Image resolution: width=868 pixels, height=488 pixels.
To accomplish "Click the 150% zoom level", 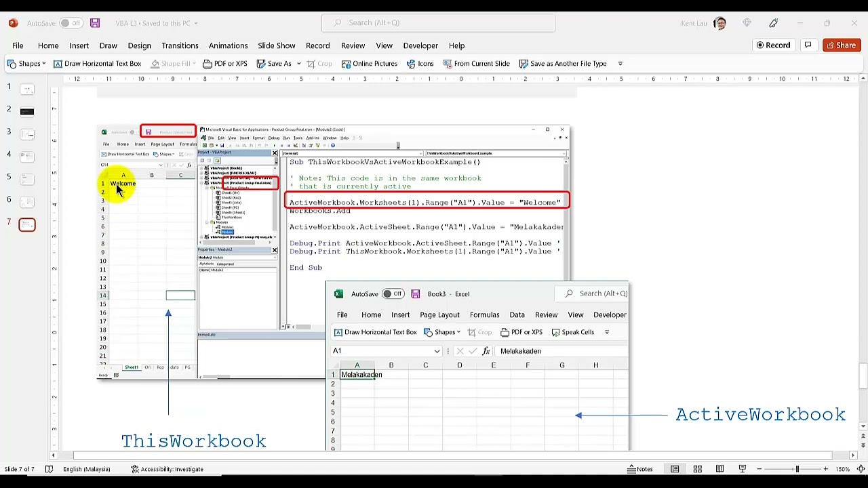I will point(843,469).
